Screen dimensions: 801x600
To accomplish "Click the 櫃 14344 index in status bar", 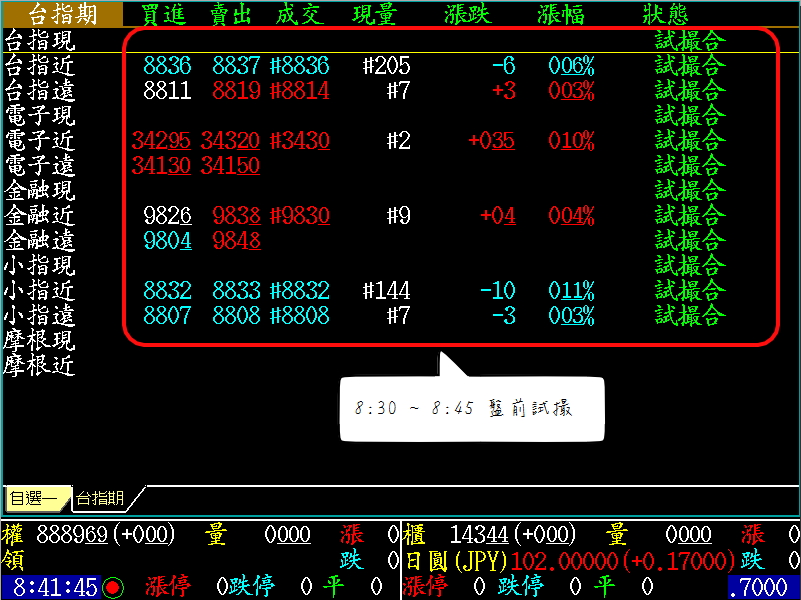I will tap(490, 535).
